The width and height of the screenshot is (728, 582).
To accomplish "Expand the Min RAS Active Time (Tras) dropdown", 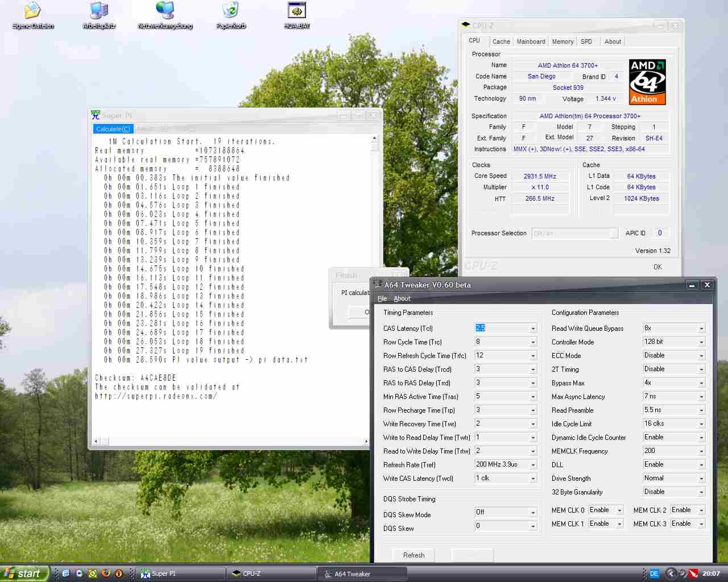I will 533,397.
